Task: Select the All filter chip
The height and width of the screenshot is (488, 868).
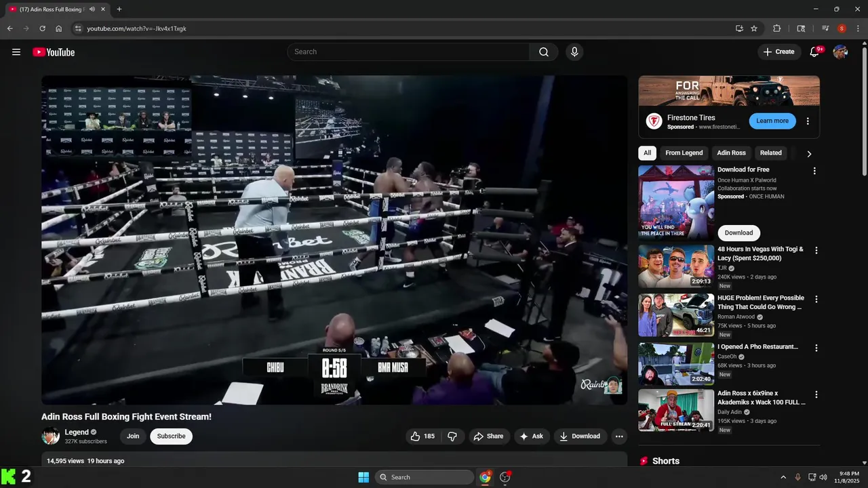Action: pyautogui.click(x=648, y=153)
